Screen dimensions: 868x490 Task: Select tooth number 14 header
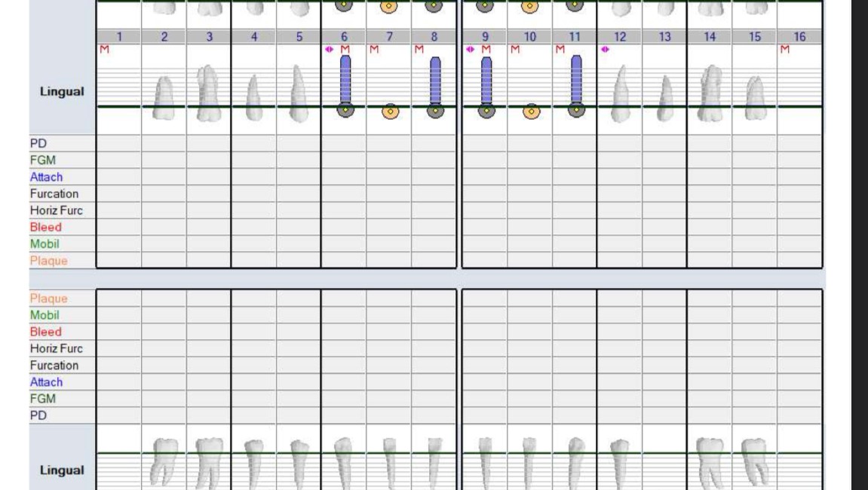coord(710,36)
